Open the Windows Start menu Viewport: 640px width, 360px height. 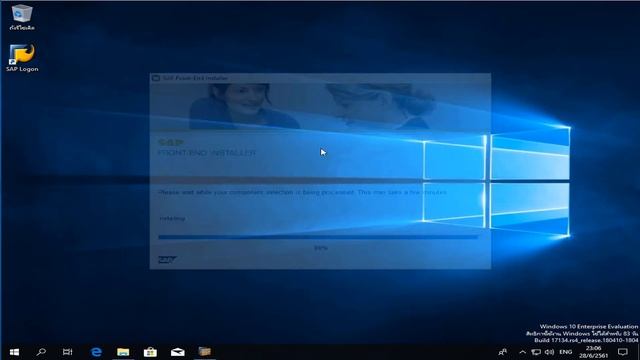tap(14, 352)
